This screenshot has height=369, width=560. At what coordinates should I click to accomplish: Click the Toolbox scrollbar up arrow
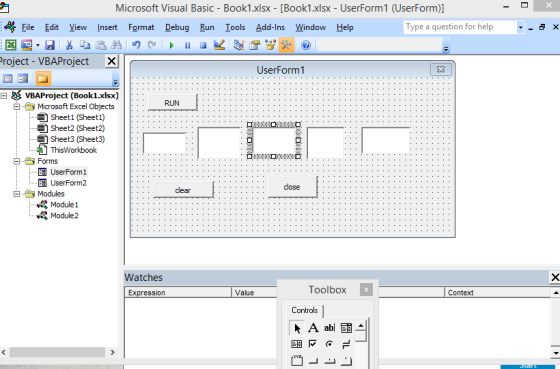click(x=361, y=325)
